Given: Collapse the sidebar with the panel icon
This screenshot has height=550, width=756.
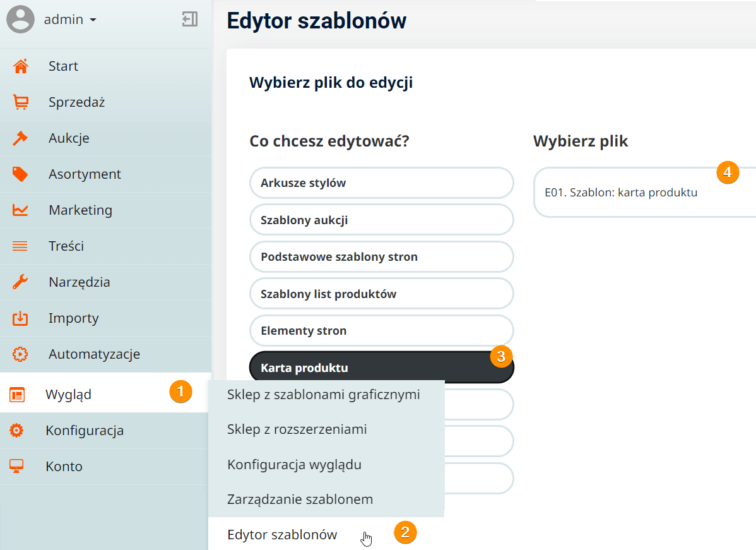Looking at the screenshot, I should click(x=190, y=20).
